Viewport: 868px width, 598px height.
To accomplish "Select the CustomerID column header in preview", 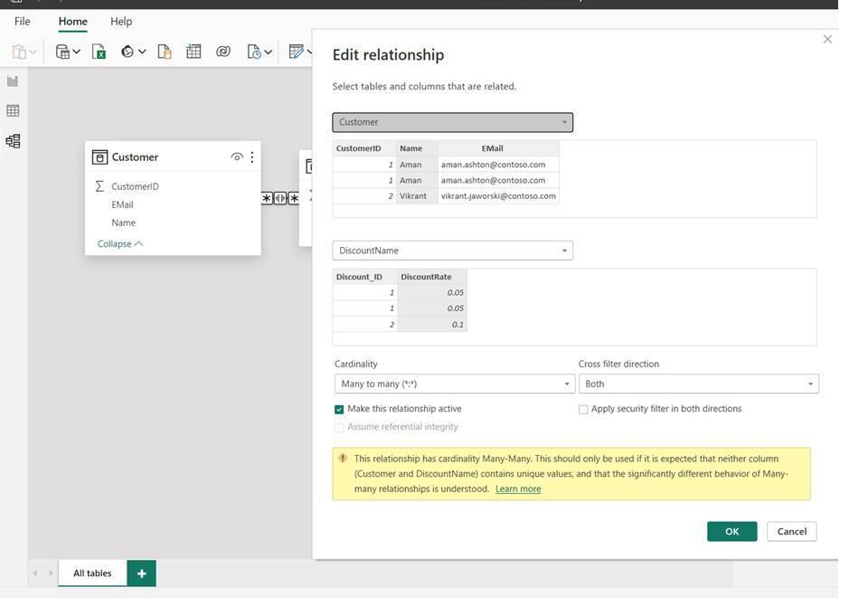I will (364, 148).
